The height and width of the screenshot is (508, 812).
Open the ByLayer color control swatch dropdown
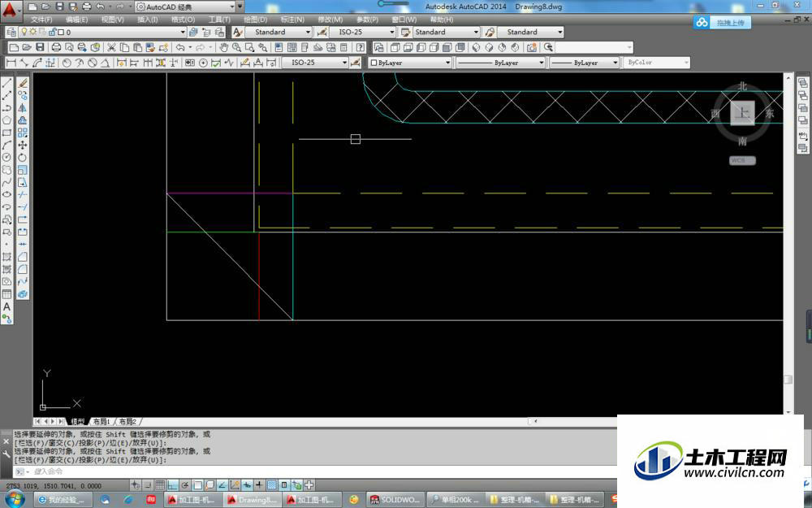click(410, 63)
